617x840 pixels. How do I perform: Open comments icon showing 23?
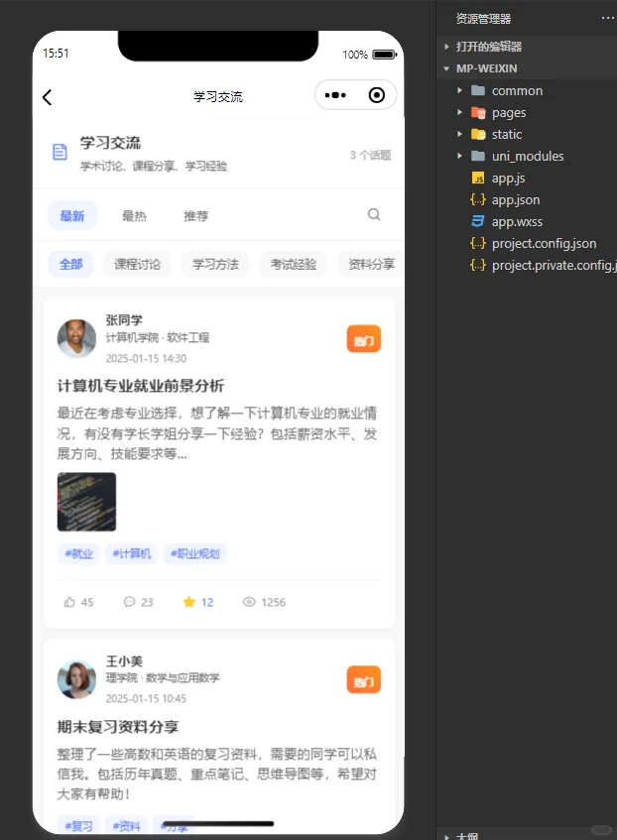pos(129,602)
